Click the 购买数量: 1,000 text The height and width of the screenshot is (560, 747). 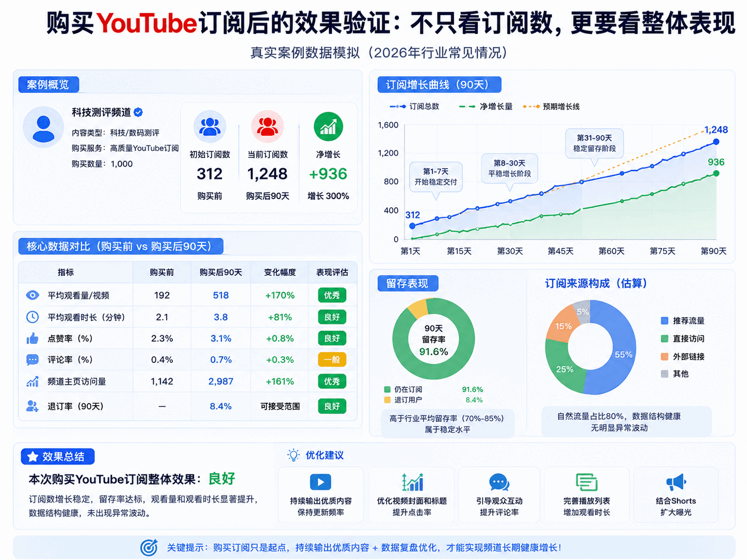[102, 164]
